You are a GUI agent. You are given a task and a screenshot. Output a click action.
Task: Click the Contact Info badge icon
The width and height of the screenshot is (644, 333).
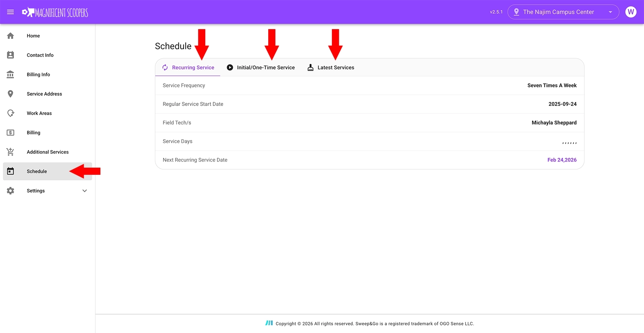pos(11,55)
